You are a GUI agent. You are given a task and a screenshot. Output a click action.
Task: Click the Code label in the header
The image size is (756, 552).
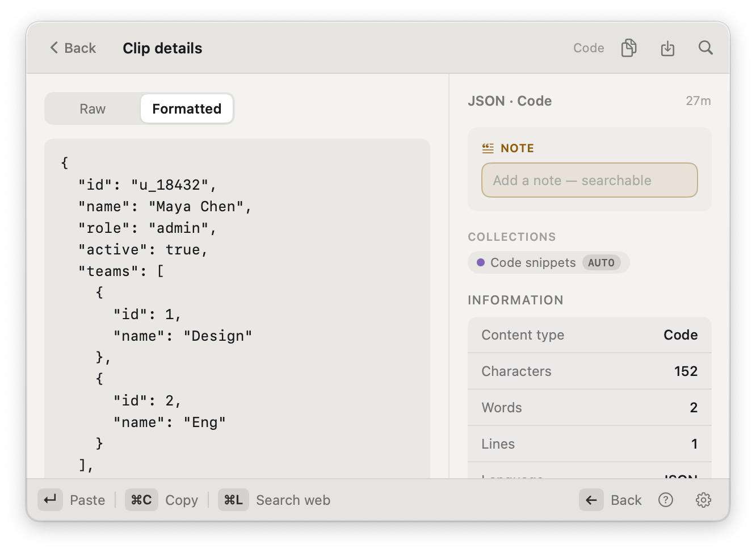[x=589, y=48]
